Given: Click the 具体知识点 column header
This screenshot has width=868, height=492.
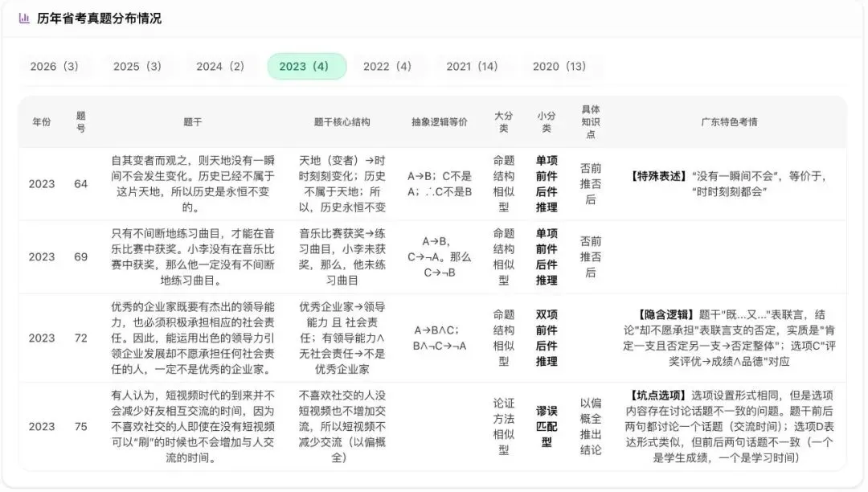Looking at the screenshot, I should (x=591, y=121).
